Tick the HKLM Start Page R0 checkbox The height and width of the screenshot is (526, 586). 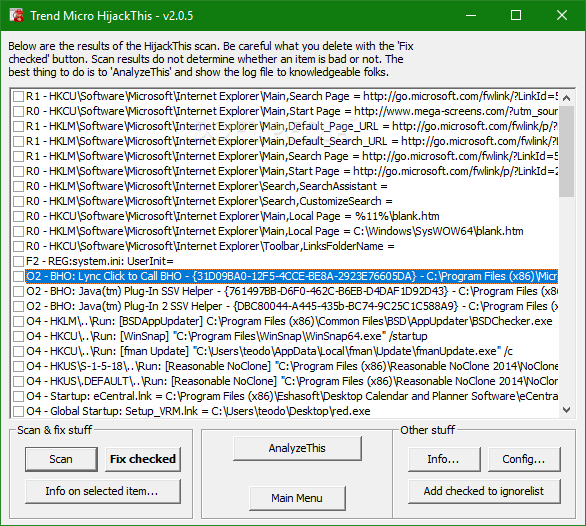pyautogui.click(x=18, y=171)
